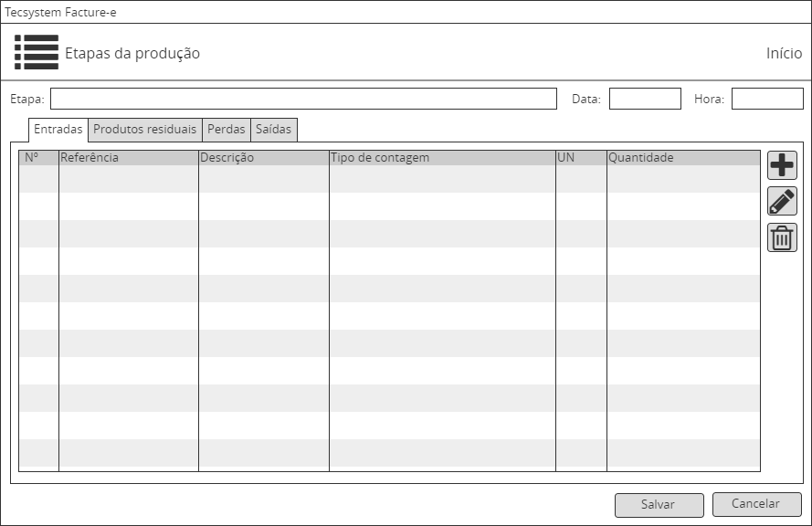The image size is (812, 526).
Task: Click the Referência column header
Action: (x=128, y=158)
